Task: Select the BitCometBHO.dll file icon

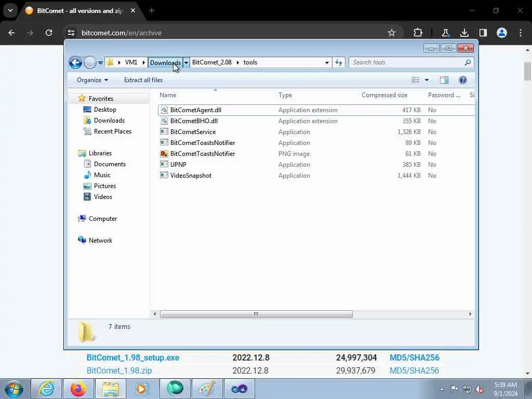Action: pos(164,121)
